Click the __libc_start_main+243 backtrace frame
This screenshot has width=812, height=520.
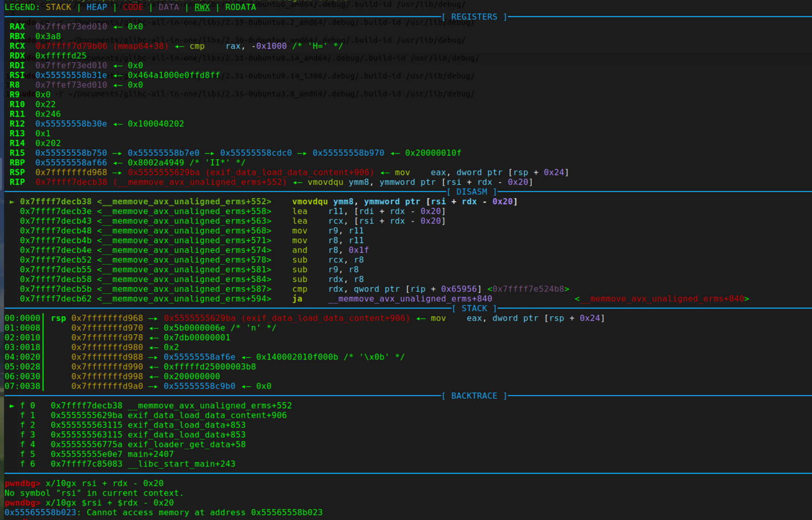[x=181, y=464]
